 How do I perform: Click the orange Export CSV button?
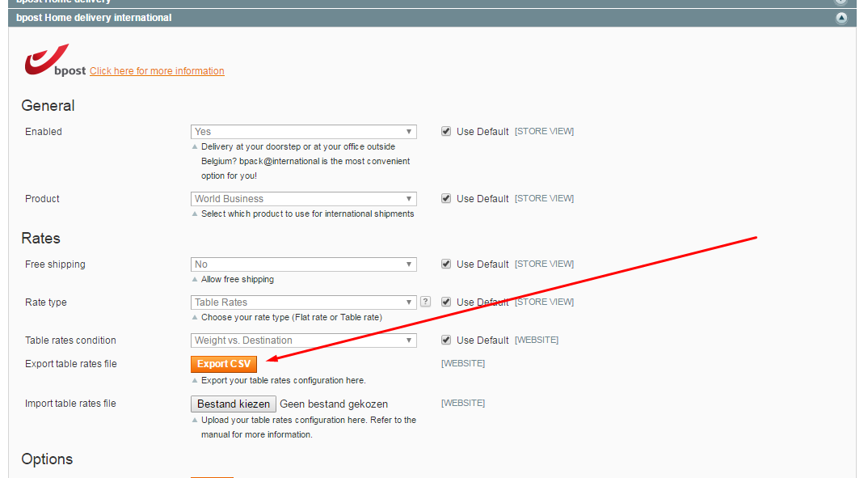[x=224, y=364]
